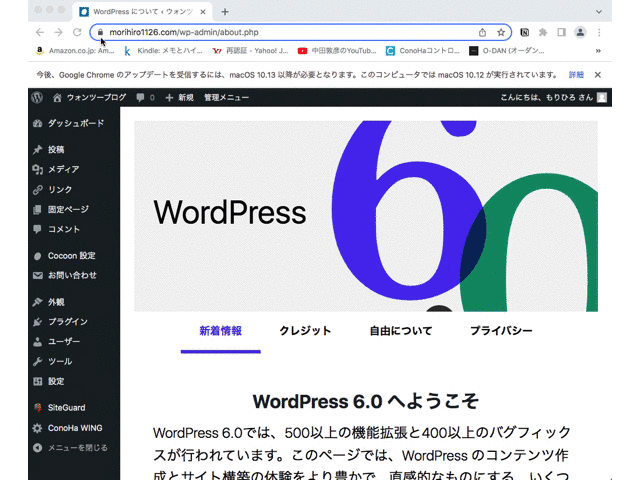Dismiss the Chrome update notification bar

pos(598,75)
